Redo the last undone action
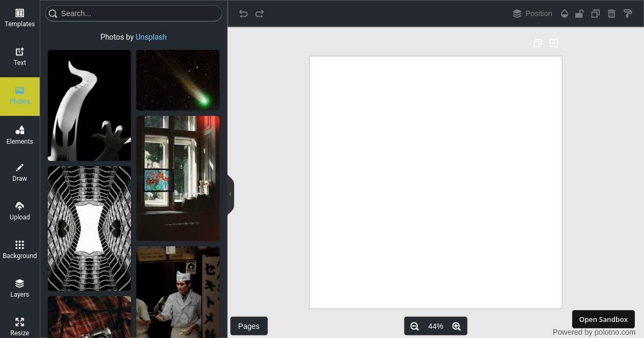The height and width of the screenshot is (338, 644). pyautogui.click(x=260, y=13)
